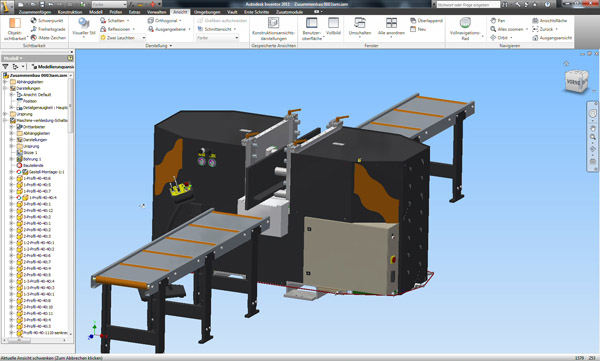Select the Position tree item
The width and height of the screenshot is (600, 361).
point(30,101)
